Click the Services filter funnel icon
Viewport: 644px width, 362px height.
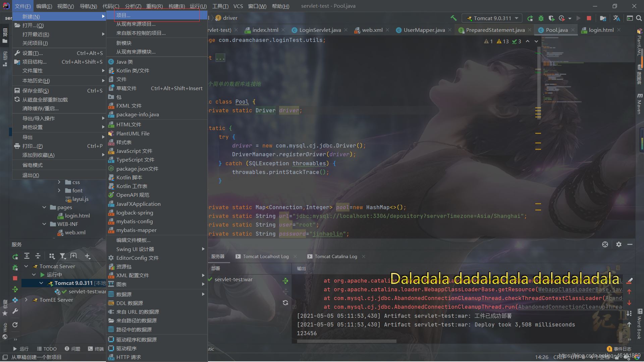[x=63, y=256]
